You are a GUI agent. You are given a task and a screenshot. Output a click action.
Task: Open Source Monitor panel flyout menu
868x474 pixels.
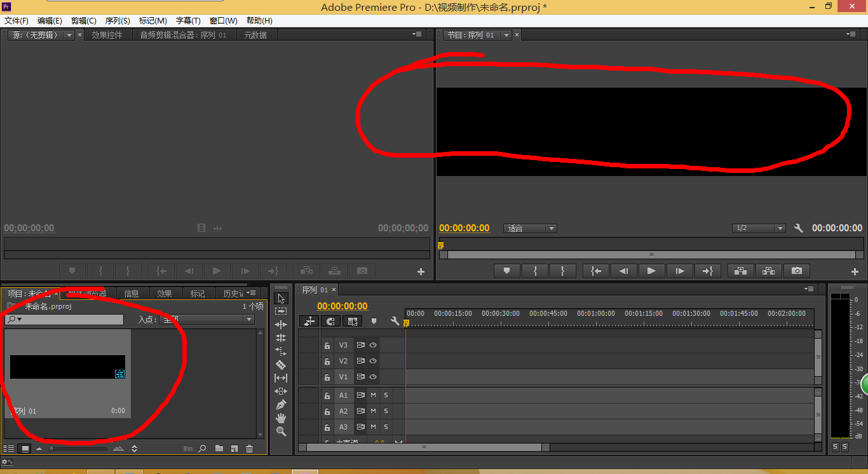pyautogui.click(x=417, y=34)
